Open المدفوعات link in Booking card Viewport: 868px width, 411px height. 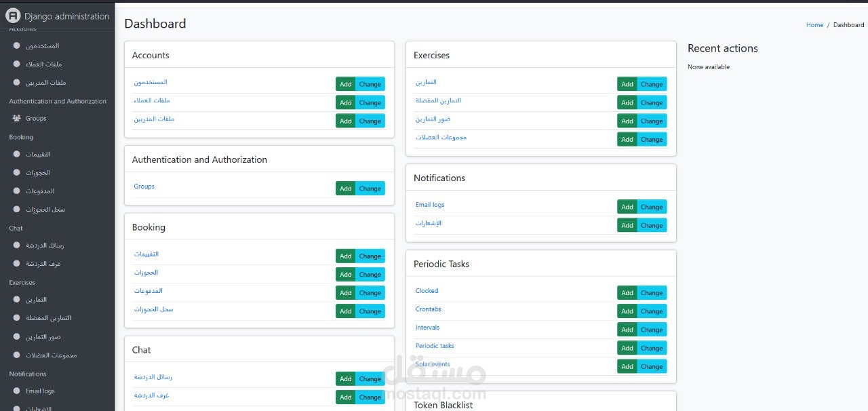(148, 291)
